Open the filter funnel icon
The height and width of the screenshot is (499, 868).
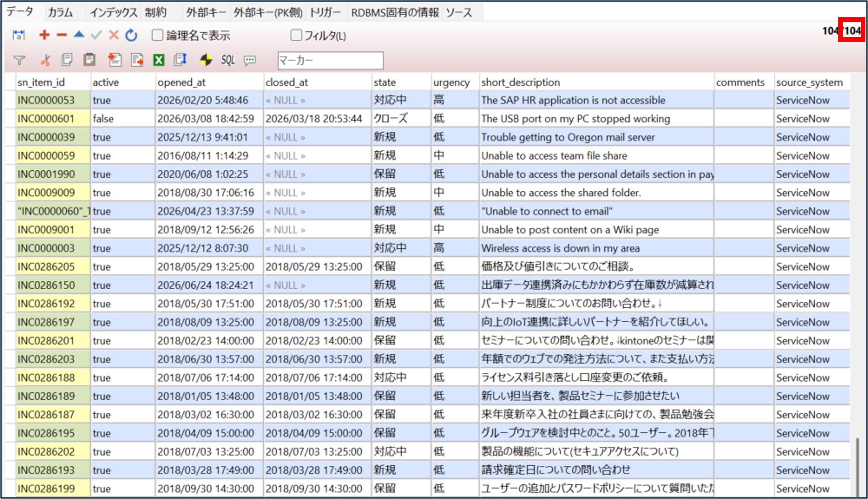coord(20,60)
